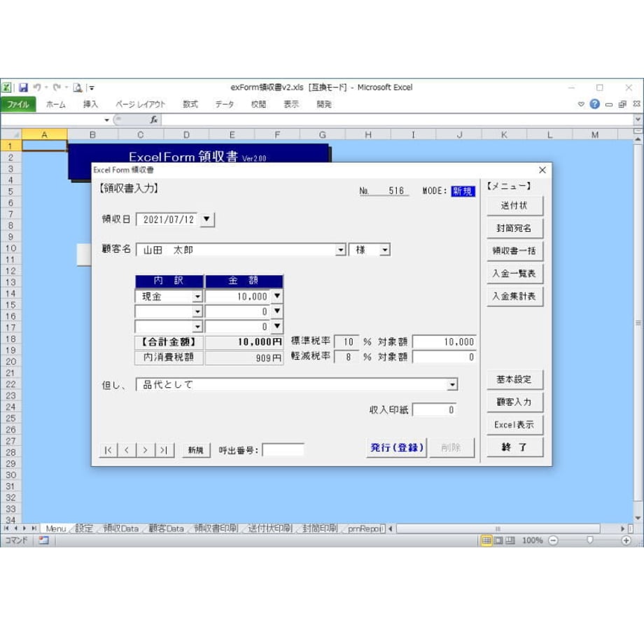Click the Redo icon in the title bar

(x=57, y=87)
